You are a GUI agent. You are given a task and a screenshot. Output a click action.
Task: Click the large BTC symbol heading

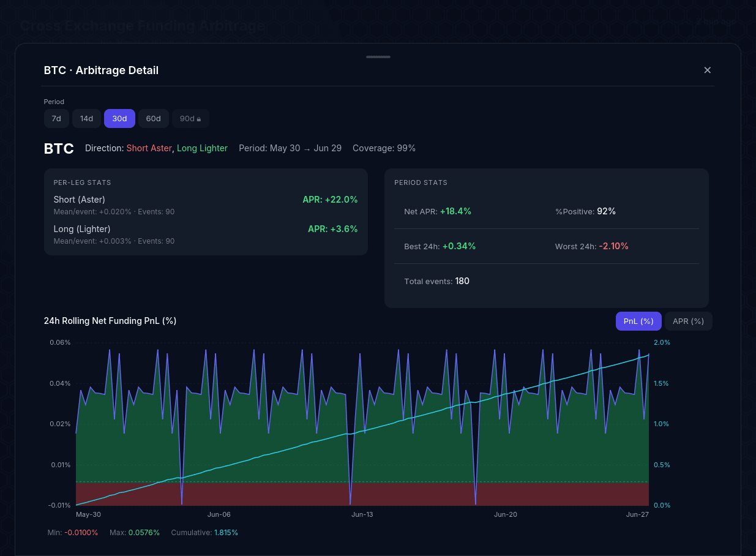tap(59, 149)
